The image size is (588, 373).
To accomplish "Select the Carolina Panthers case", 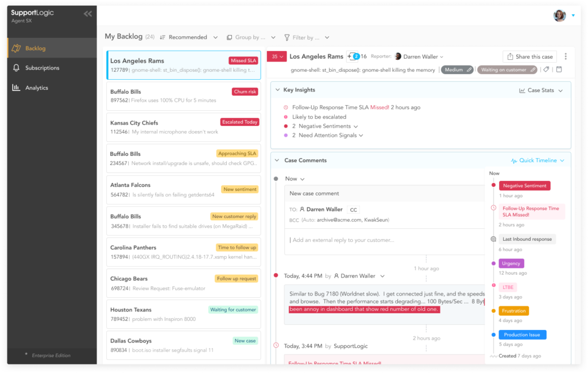I will 183,252.
